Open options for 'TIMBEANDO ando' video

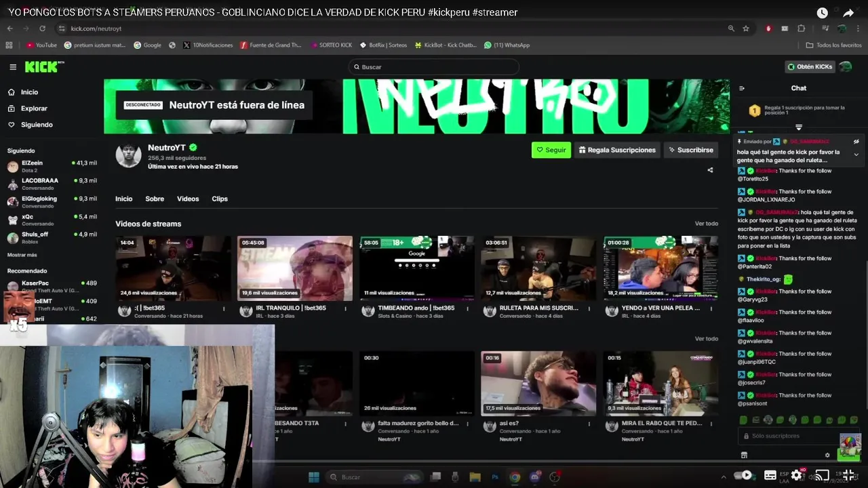tap(467, 308)
